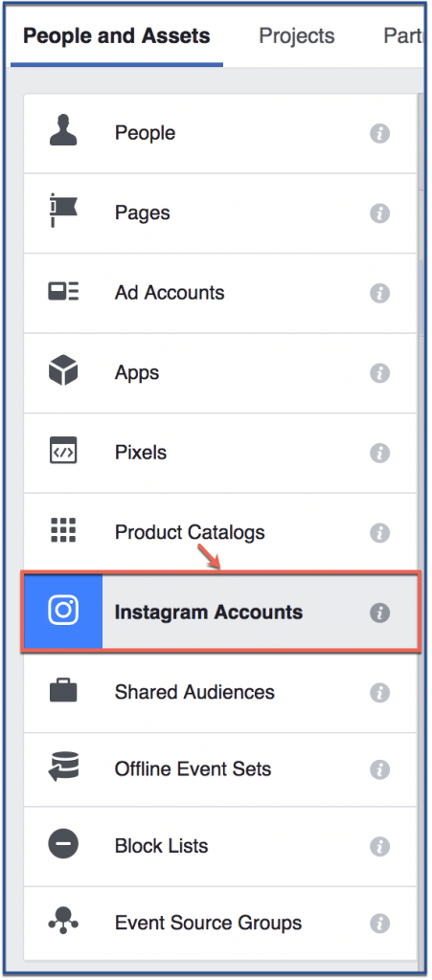Switch to the Projects tab

297,35
